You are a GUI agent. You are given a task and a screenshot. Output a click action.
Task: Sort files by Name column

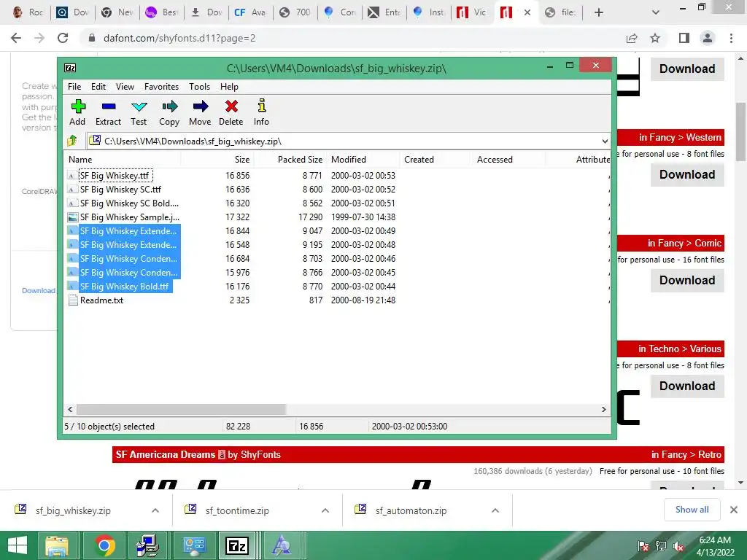(123, 160)
